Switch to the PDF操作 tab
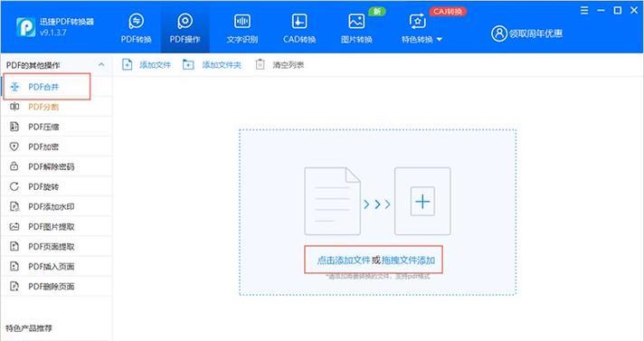644x341 pixels. (x=185, y=28)
